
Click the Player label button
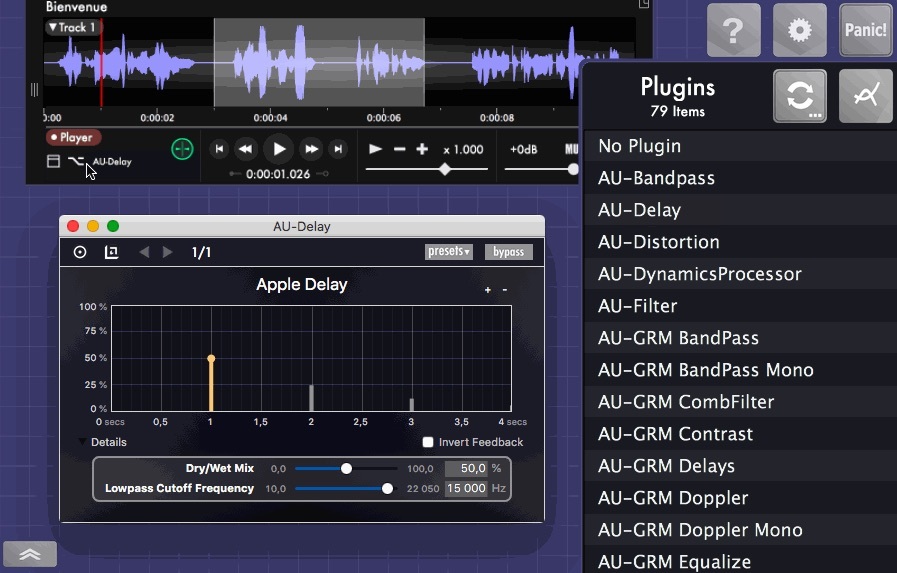click(x=74, y=137)
